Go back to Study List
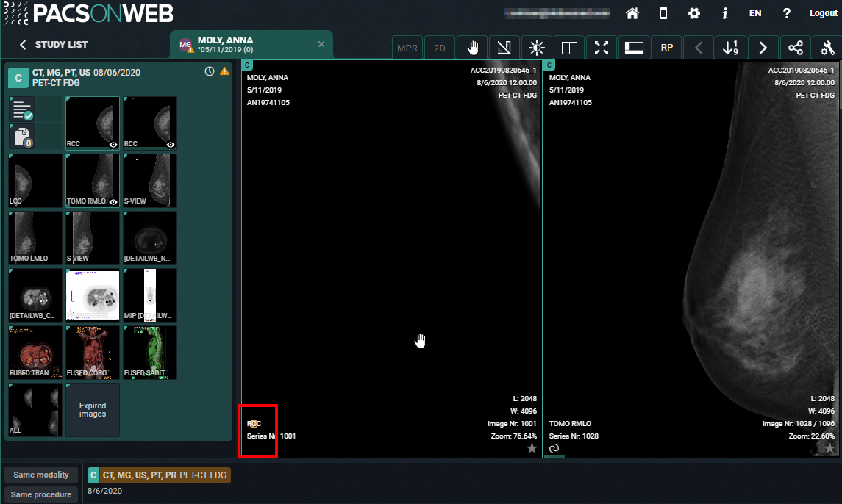The height and width of the screenshot is (504, 842). [x=54, y=45]
